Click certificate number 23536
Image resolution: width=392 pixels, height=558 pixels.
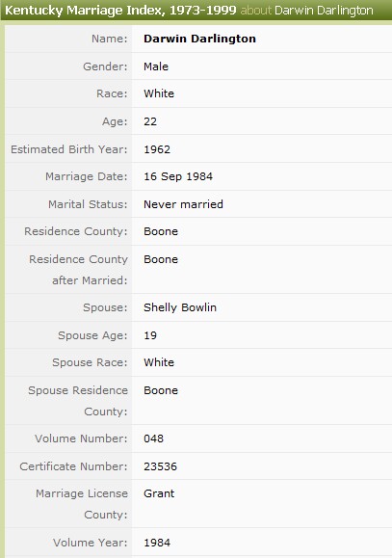[x=160, y=466]
